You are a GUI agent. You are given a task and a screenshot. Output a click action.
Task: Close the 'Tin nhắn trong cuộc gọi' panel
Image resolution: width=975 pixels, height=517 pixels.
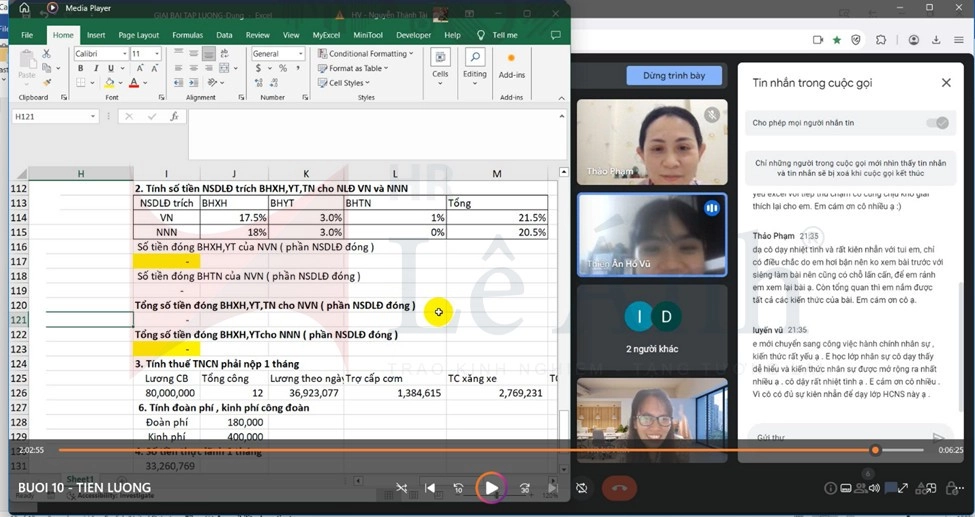click(x=945, y=83)
